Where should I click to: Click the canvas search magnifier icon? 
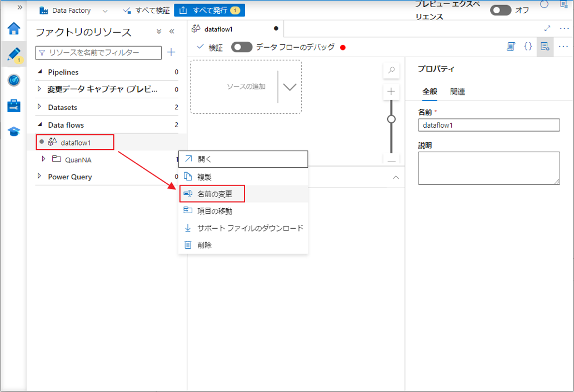tap(391, 70)
